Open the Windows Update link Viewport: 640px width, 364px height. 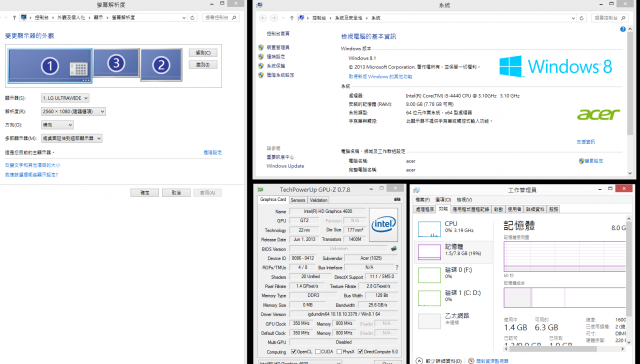285,166
